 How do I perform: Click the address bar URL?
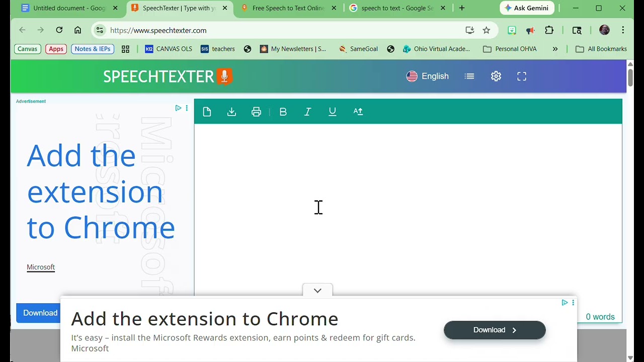click(158, 30)
